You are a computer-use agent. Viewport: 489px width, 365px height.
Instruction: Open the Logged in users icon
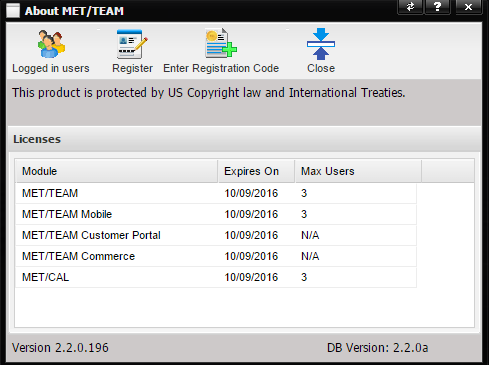(x=51, y=44)
